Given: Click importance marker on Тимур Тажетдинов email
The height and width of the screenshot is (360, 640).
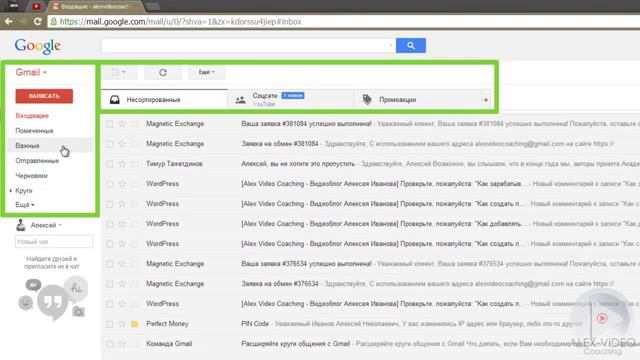Looking at the screenshot, I should pyautogui.click(x=134, y=164).
